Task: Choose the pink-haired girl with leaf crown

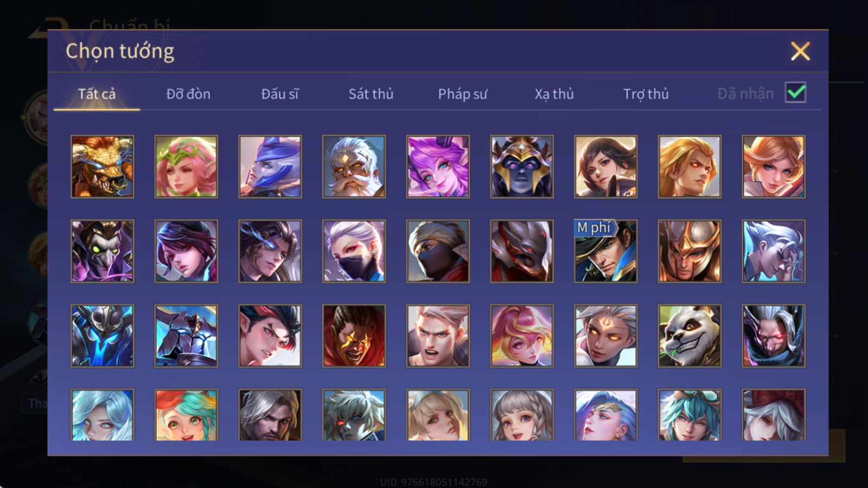Action: coord(186,166)
